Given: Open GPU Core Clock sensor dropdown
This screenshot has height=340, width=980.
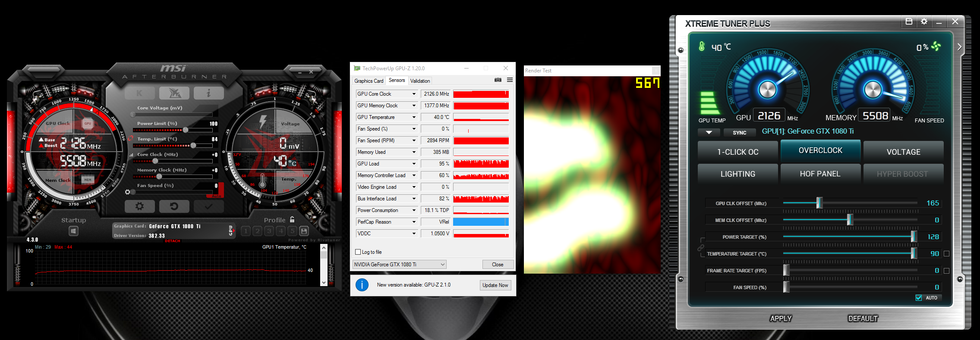Looking at the screenshot, I should click(414, 94).
